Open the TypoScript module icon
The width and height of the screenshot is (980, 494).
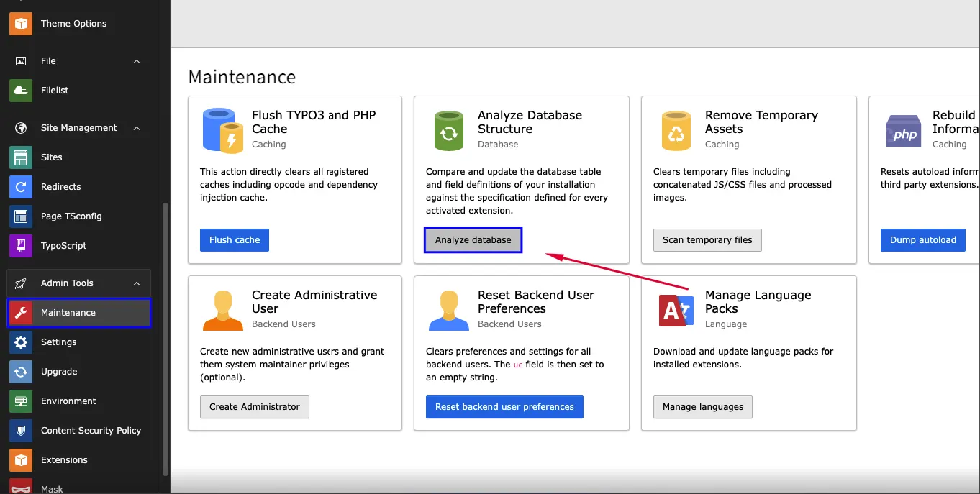21,246
